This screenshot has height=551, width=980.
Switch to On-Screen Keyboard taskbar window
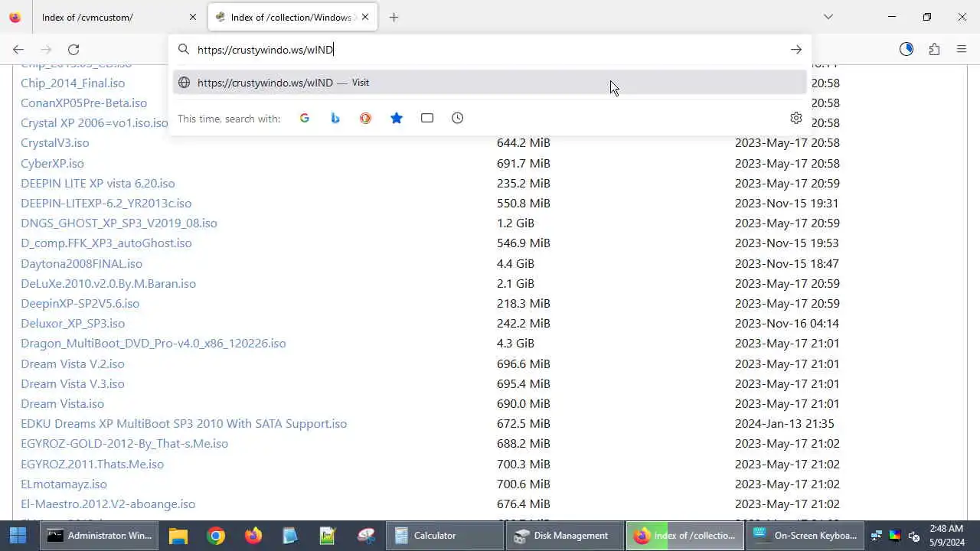[x=805, y=536]
